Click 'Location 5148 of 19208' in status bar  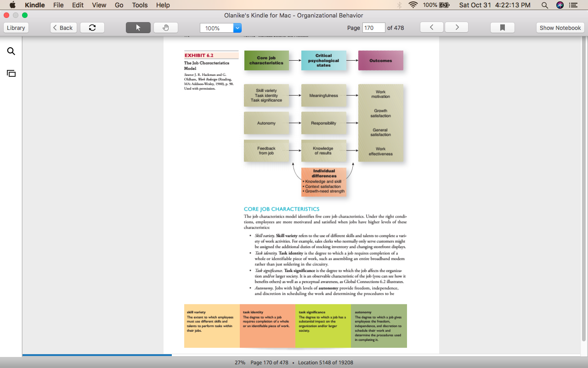[326, 362]
